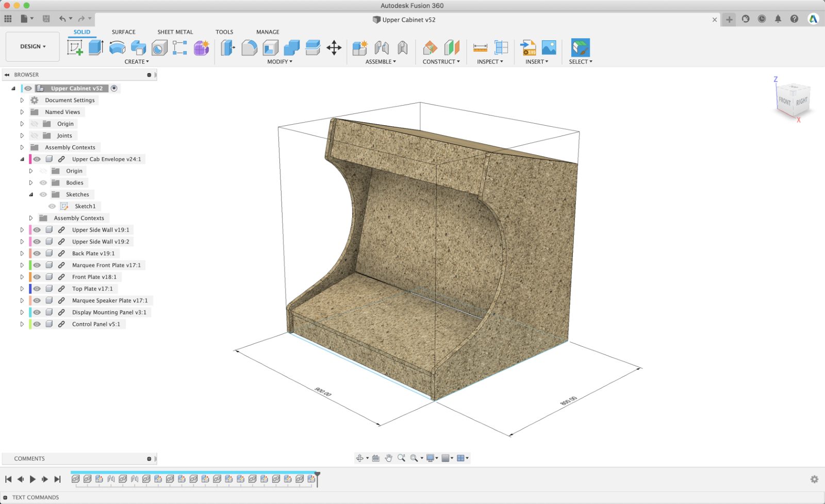Image resolution: width=825 pixels, height=504 pixels.
Task: Open the DESIGN workspace dropdown
Action: (32, 46)
